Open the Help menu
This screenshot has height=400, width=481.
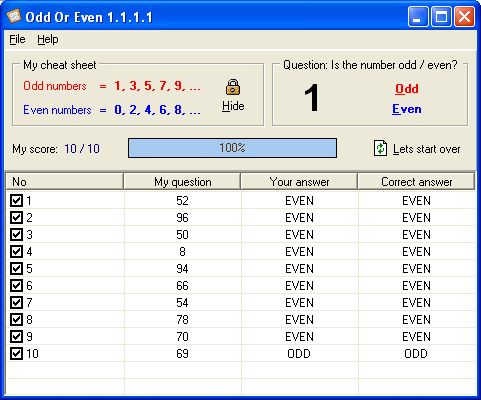coord(48,39)
